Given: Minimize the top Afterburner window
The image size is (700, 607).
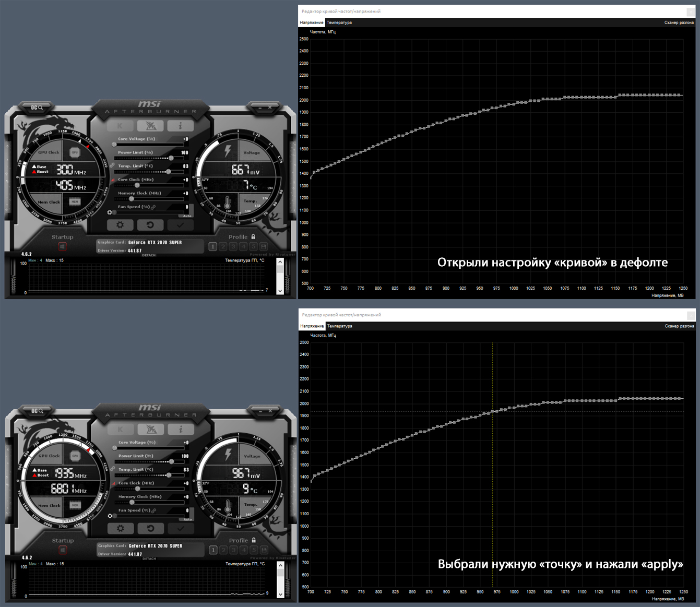Looking at the screenshot, I should [x=260, y=107].
